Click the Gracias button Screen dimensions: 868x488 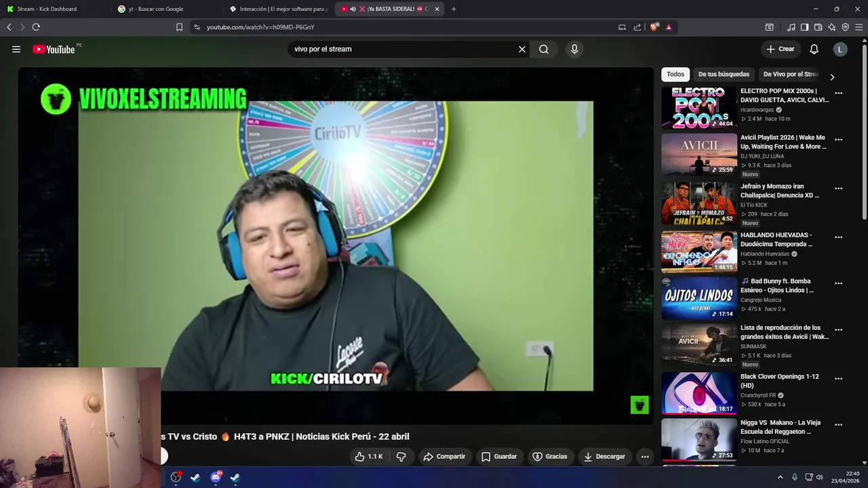pos(550,457)
